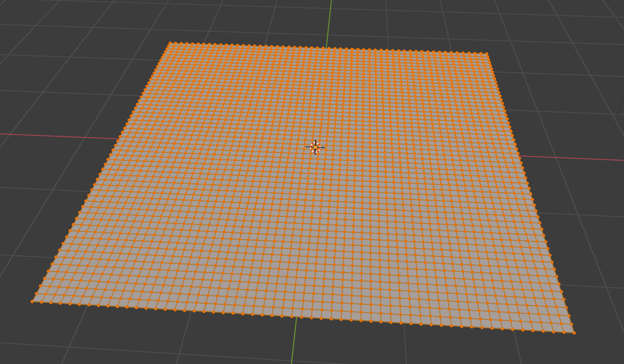The width and height of the screenshot is (624, 364).
Task: Select the near-left corner vertex of the grid
Action: pos(32,302)
